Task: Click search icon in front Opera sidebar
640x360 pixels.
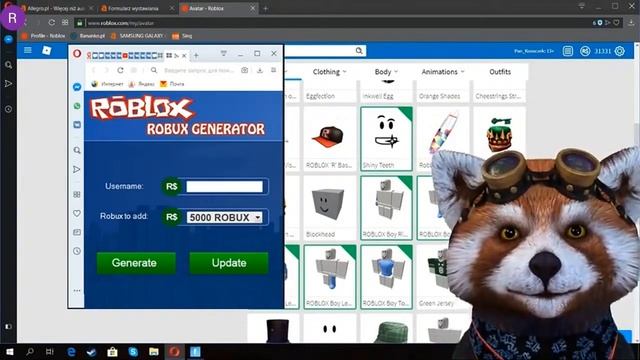Action: pyautogui.click(x=77, y=150)
